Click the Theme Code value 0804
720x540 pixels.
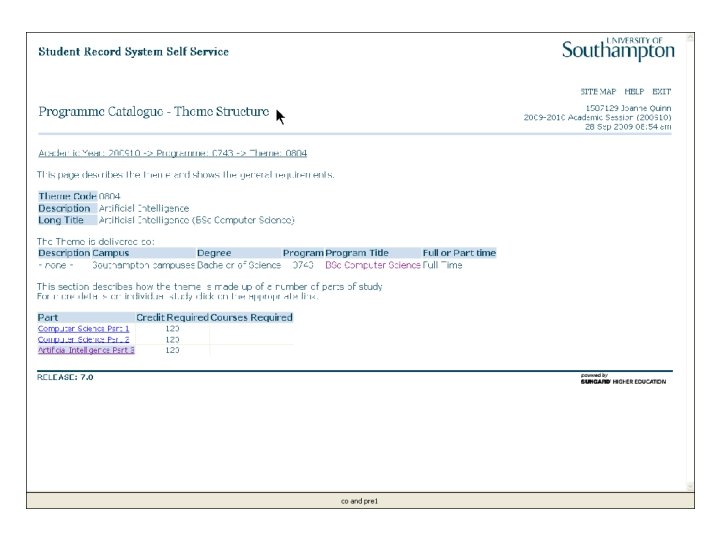coord(109,197)
